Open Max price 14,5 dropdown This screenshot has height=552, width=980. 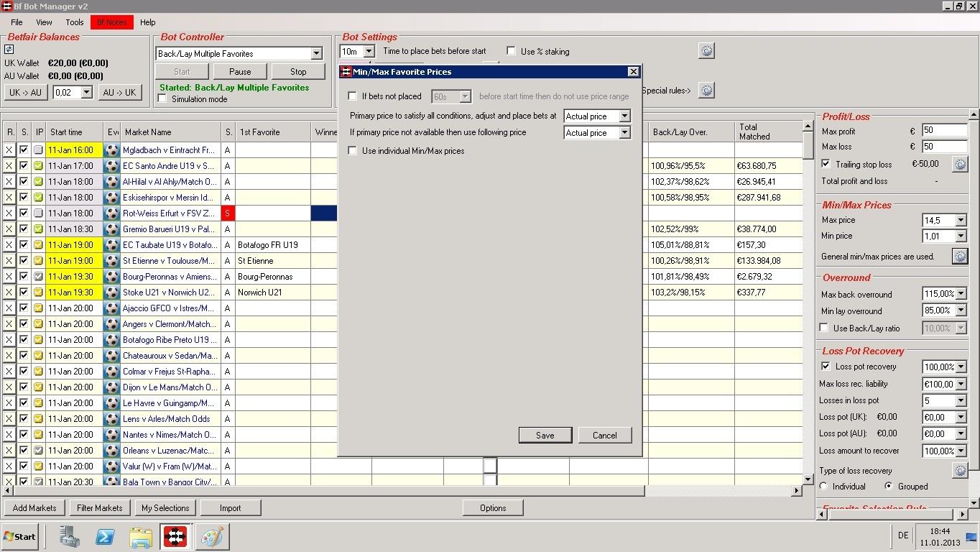(x=961, y=221)
